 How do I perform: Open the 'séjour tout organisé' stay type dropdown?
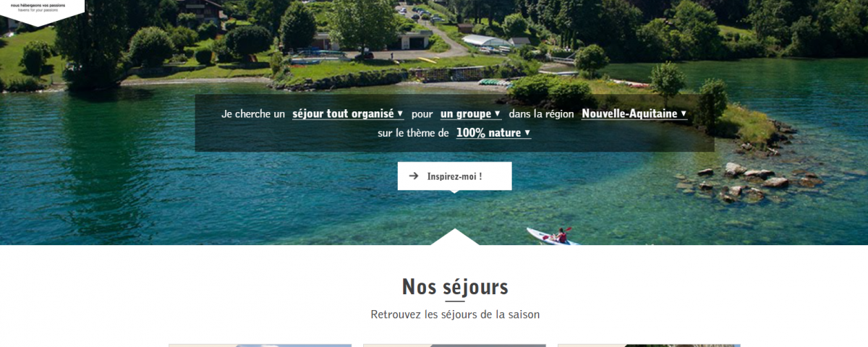pos(348,113)
